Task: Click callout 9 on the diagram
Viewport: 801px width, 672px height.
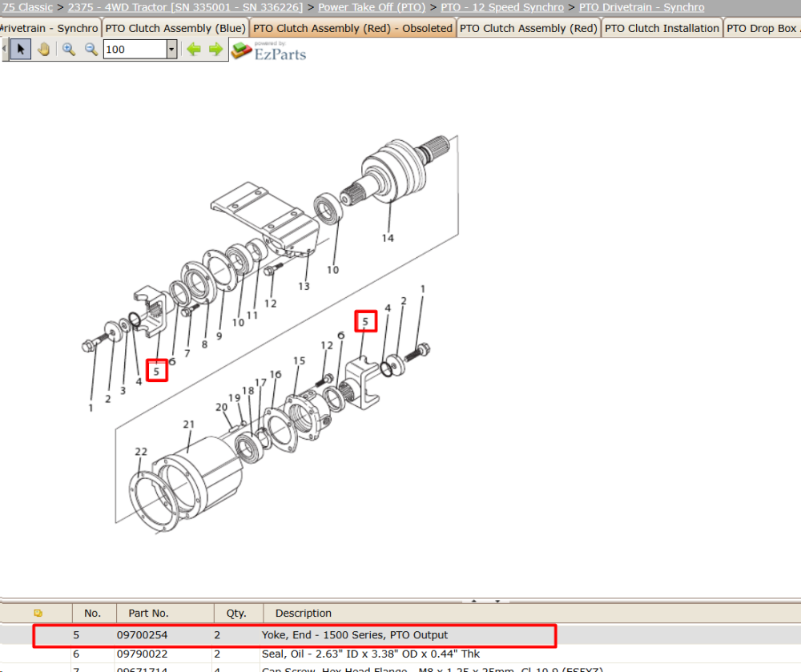Action: 219,336
